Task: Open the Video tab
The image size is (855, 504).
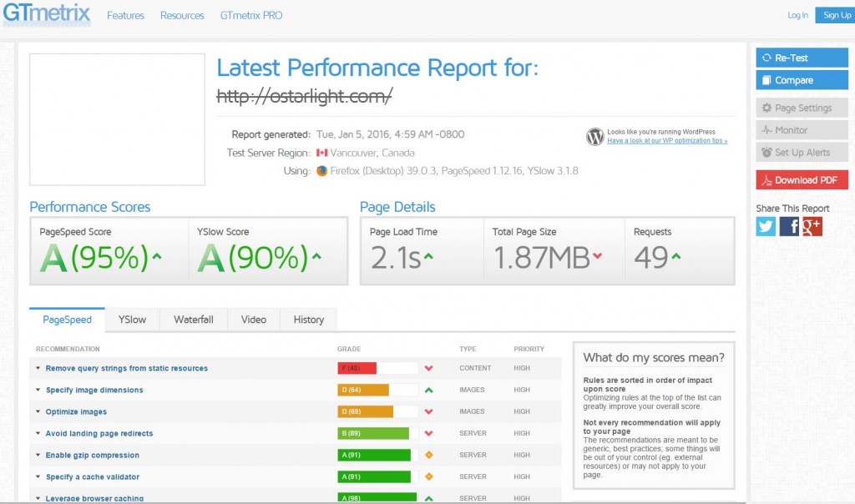Action: coord(254,320)
